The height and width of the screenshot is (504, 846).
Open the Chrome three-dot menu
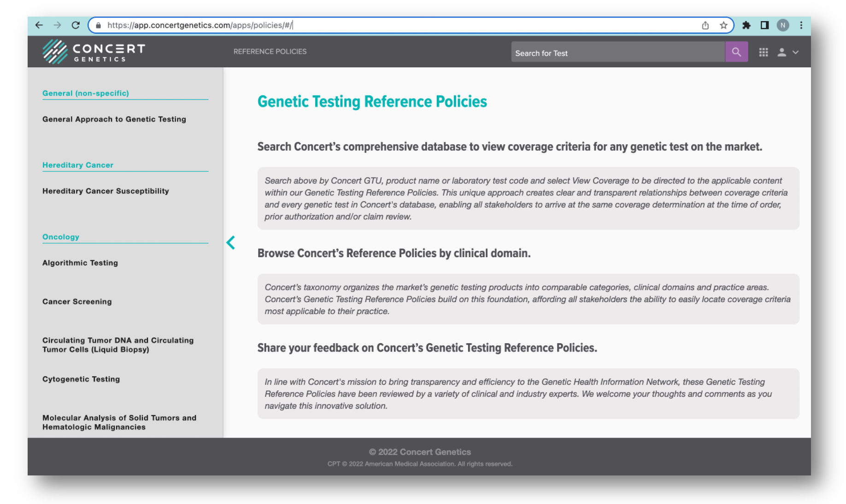(x=801, y=25)
